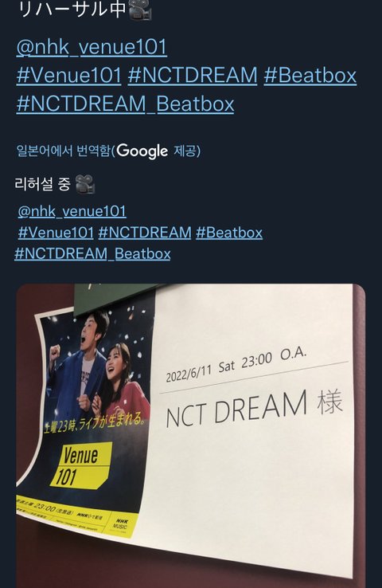382x588 pixels.
Task: Tap the NHK MUSIC logo on poster
Action: click(x=121, y=524)
